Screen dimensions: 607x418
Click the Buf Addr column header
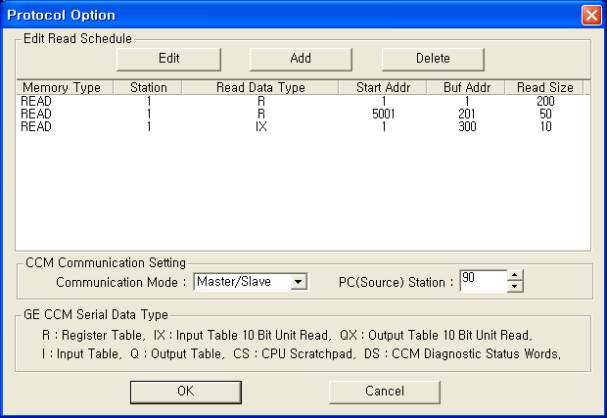click(x=465, y=88)
